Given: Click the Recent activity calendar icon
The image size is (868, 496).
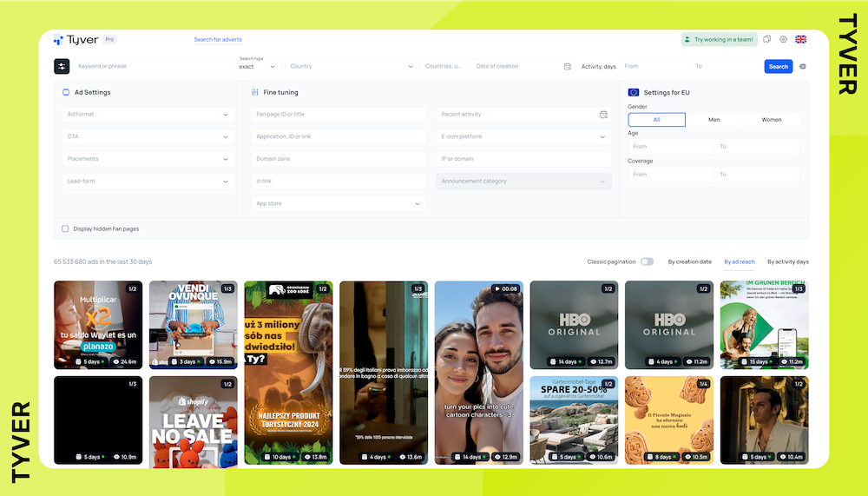Looking at the screenshot, I should (x=603, y=115).
